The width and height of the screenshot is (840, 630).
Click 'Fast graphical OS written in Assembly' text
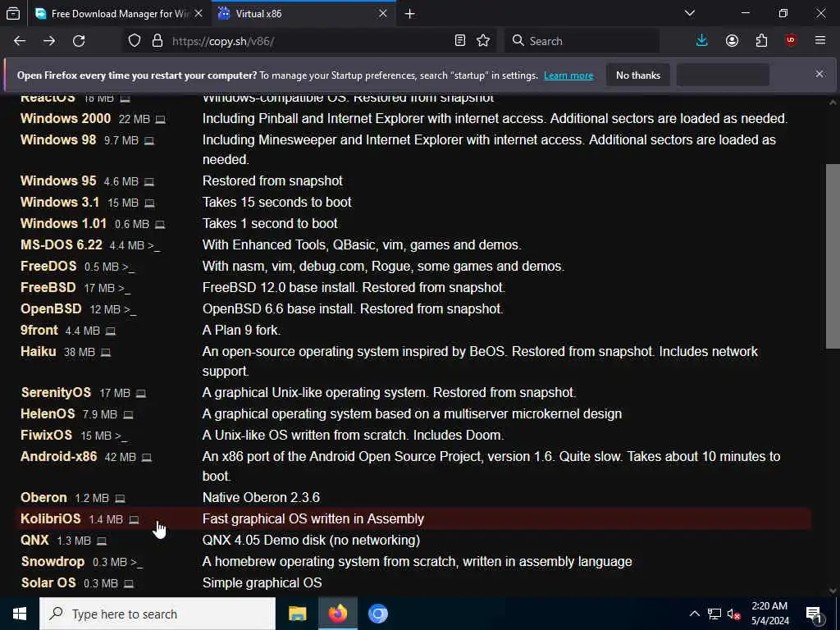click(313, 519)
